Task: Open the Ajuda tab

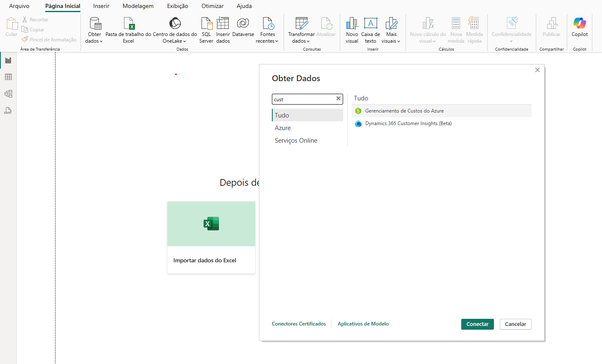Action: [244, 6]
